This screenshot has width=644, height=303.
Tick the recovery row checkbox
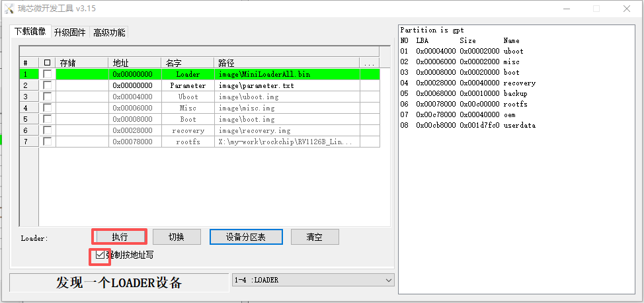[x=48, y=130]
